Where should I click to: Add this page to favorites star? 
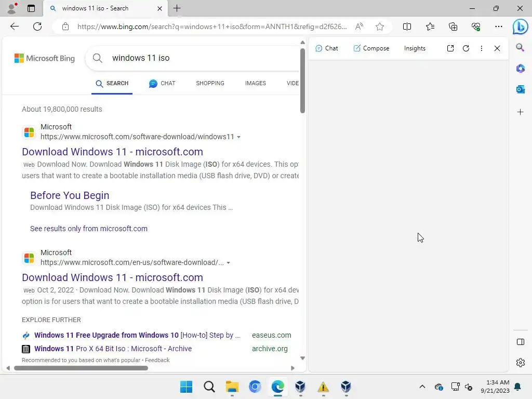click(x=380, y=26)
